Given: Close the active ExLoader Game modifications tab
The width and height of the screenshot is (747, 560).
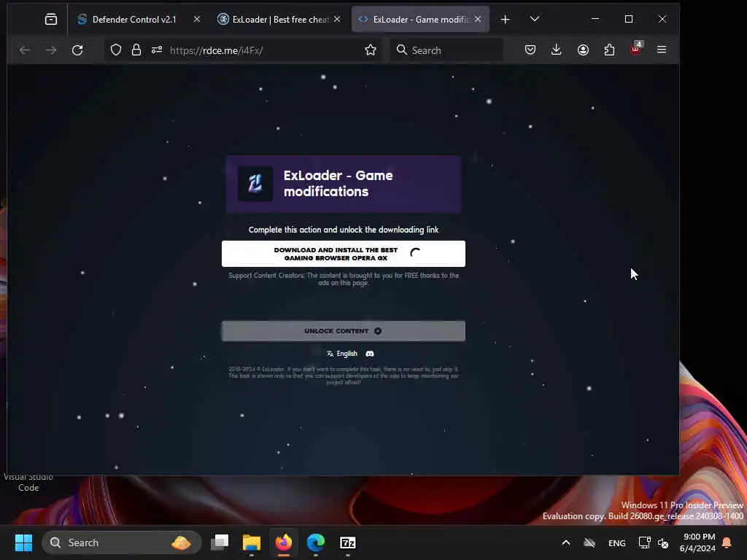Looking at the screenshot, I should click(x=478, y=19).
